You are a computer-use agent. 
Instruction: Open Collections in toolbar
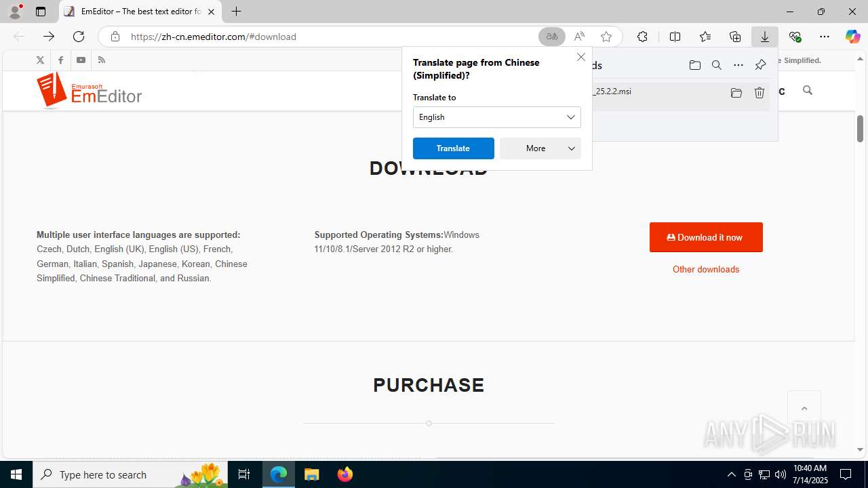735,37
